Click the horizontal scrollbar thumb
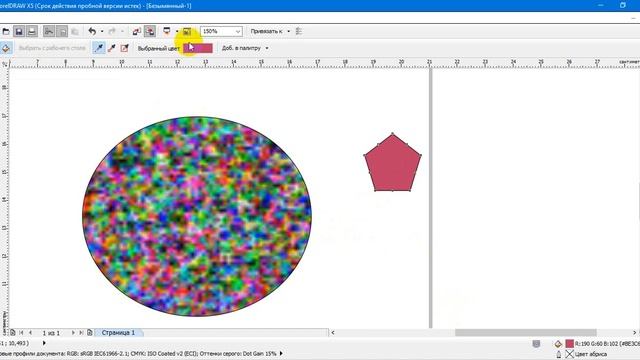 (x=526, y=333)
